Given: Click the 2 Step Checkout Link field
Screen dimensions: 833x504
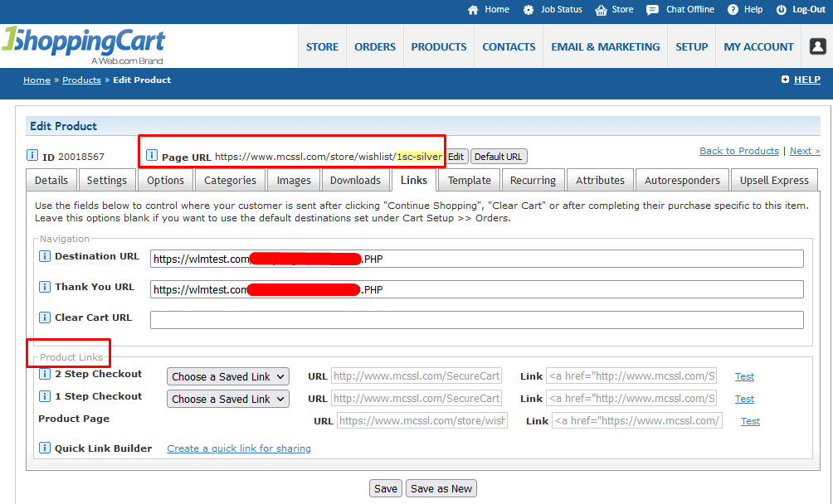Looking at the screenshot, I should (x=631, y=376).
